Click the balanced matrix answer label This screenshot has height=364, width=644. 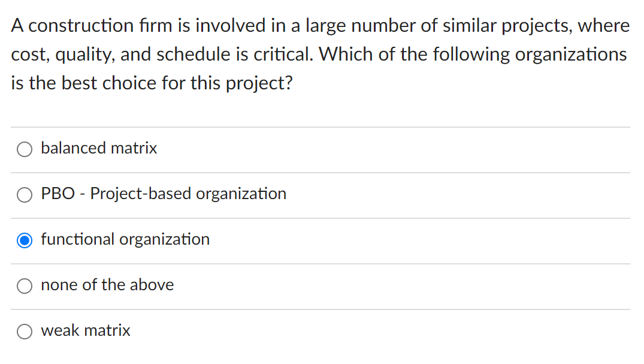(98, 149)
